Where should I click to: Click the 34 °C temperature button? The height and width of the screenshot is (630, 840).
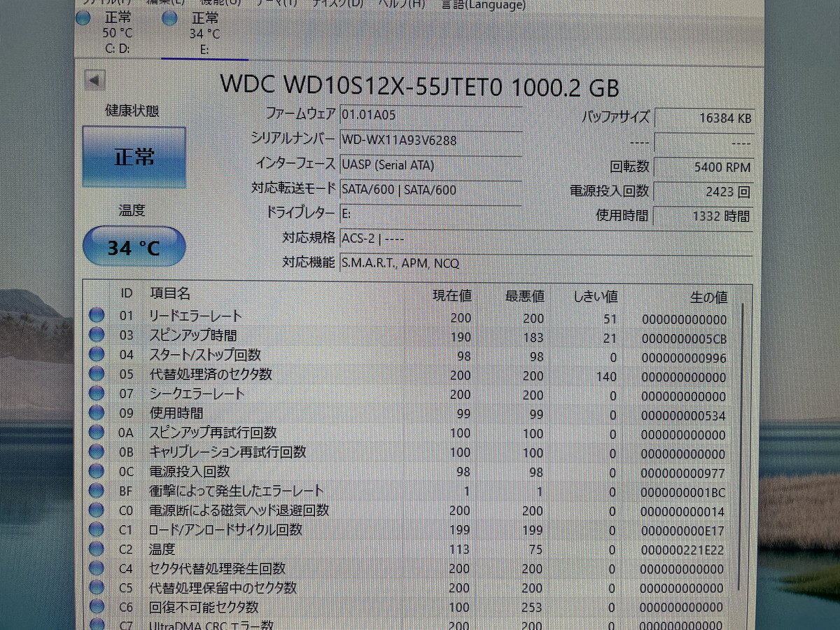point(134,247)
